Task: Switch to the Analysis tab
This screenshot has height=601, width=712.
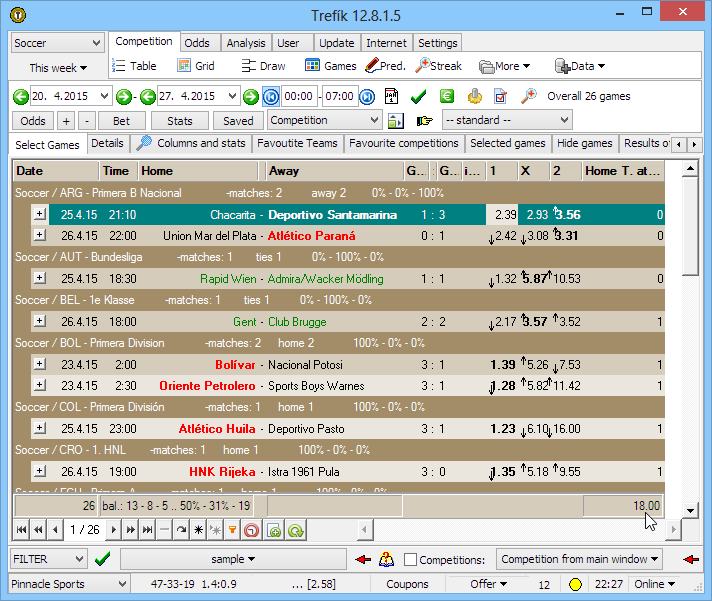Action: pos(245,43)
